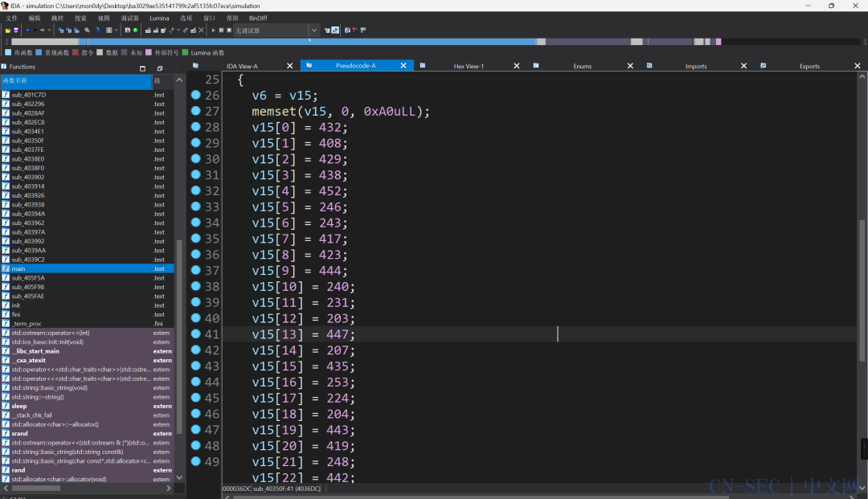Image resolution: width=868 pixels, height=499 pixels.
Task: Click the green circle toolbar icon
Action: pyautogui.click(x=135, y=31)
